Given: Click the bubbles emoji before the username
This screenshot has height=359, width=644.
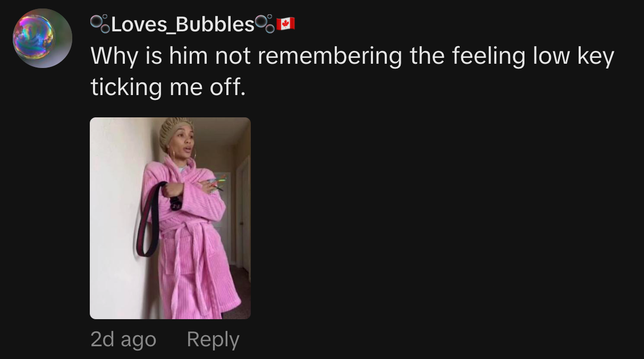Looking at the screenshot, I should (x=99, y=24).
